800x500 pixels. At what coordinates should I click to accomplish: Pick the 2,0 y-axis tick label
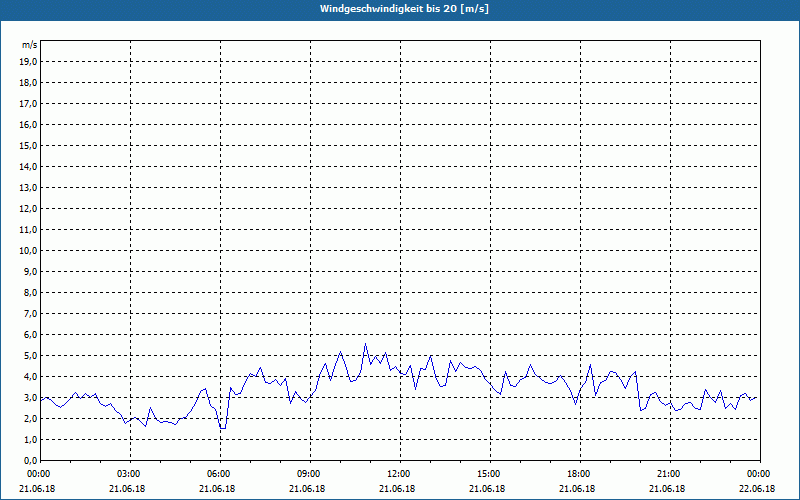[30, 418]
